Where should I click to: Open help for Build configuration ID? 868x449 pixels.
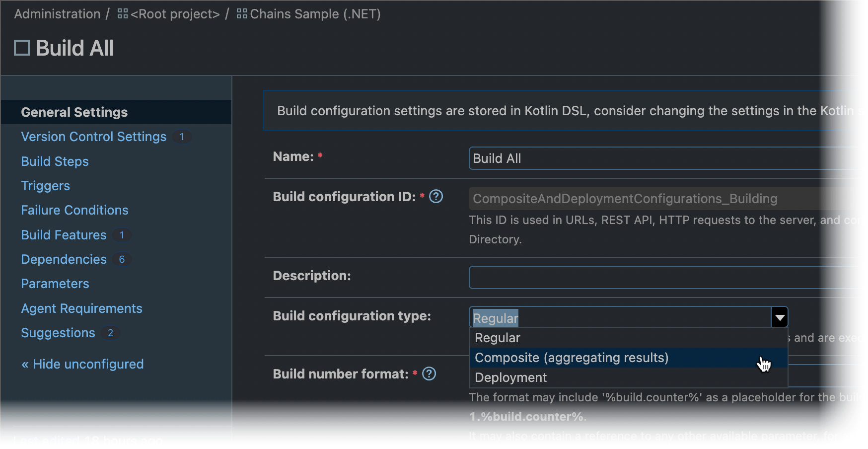(436, 197)
